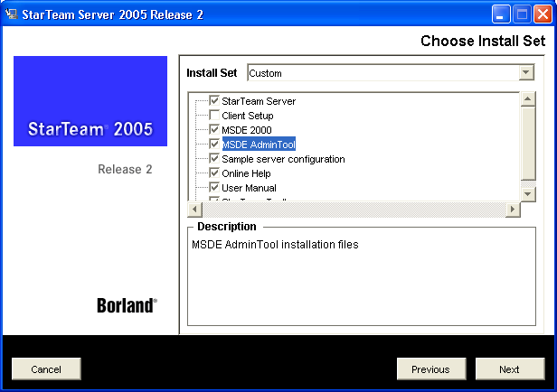Uncheck the User Manual checkbox
The height and width of the screenshot is (392, 557).
(x=214, y=188)
